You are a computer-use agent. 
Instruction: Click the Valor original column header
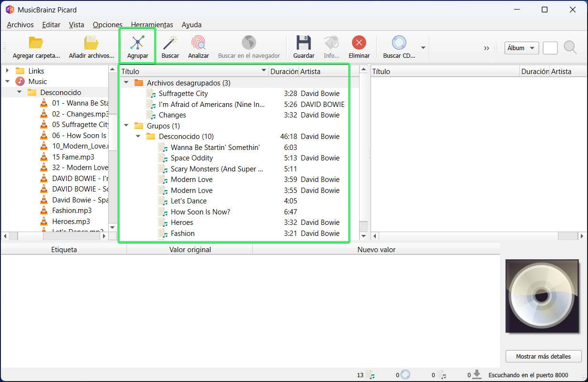[x=190, y=249]
